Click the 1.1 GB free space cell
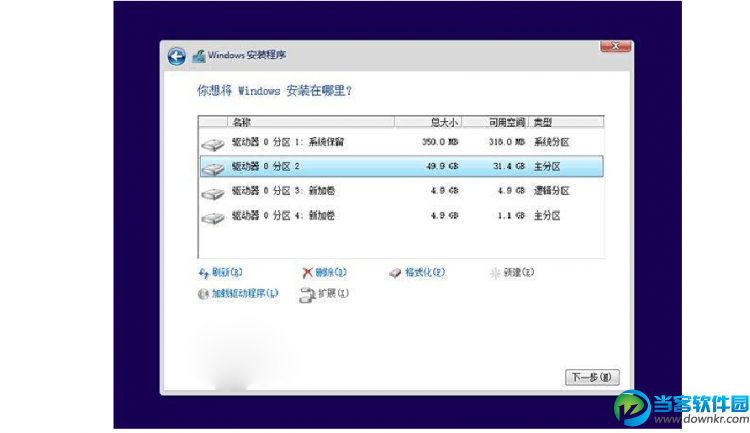Image resolution: width=750 pixels, height=433 pixels. coord(511,216)
